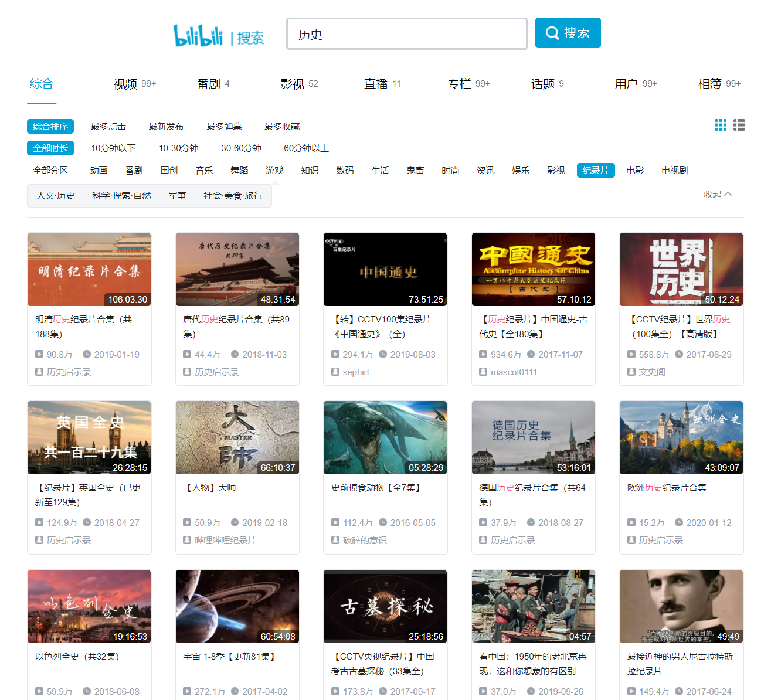Open the 【纪录片】英国全史 video link
This screenshot has width=771, height=700.
[88, 494]
